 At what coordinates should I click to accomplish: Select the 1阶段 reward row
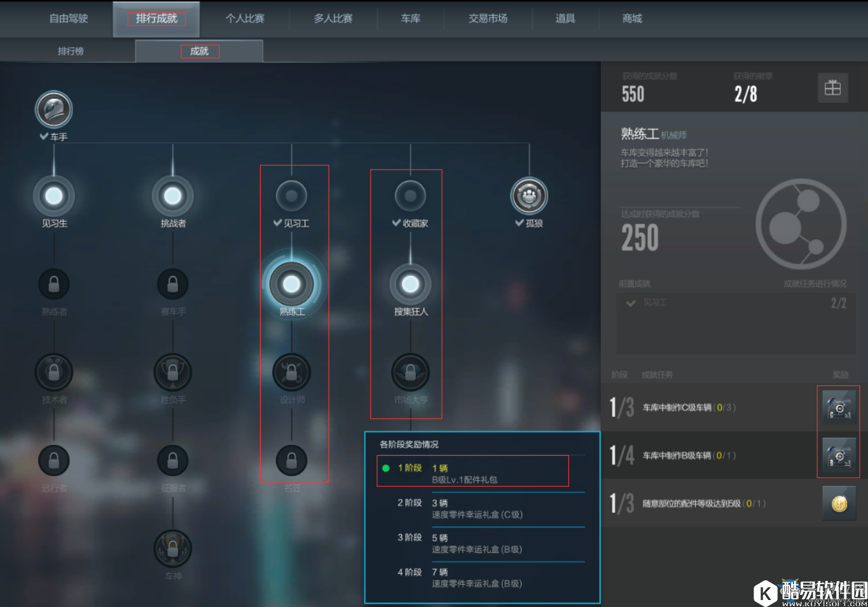click(472, 474)
